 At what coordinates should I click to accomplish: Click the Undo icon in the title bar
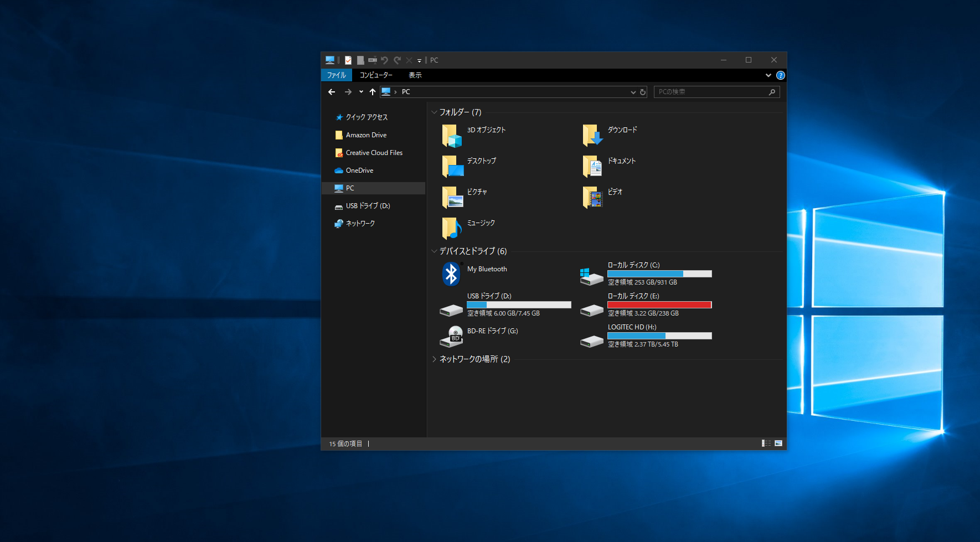coord(385,60)
